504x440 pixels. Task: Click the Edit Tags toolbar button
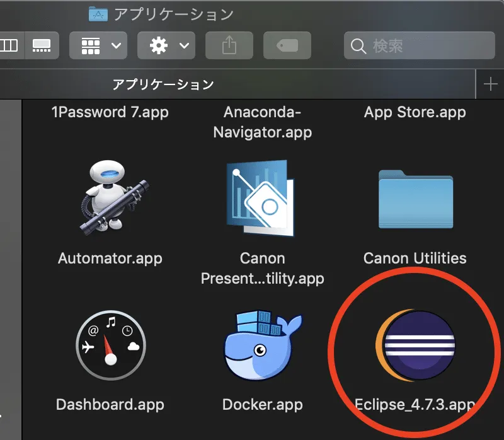[x=287, y=45]
